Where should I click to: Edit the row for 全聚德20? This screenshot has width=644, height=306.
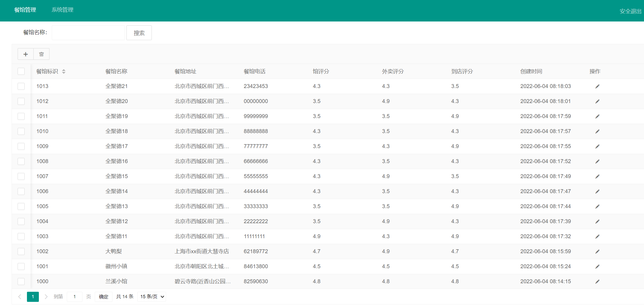point(597,101)
